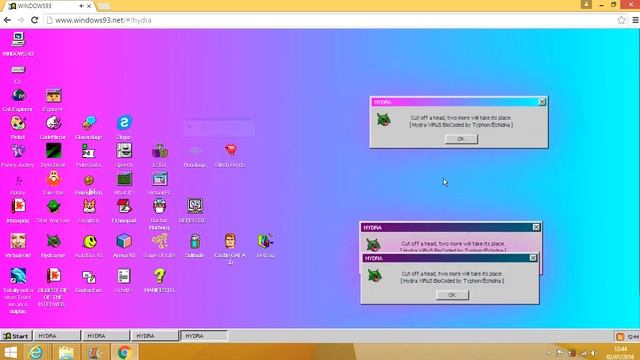Select the HYDRA taskbar button beside Start

57,336
